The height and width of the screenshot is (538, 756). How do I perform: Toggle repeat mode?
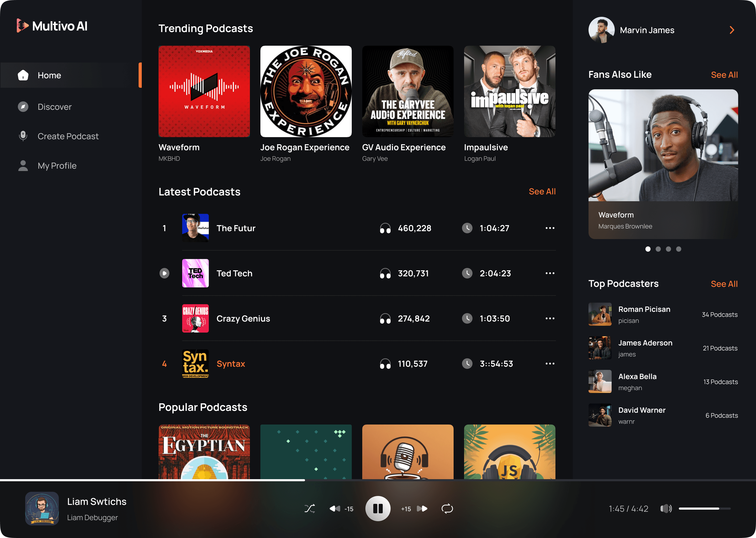pyautogui.click(x=447, y=509)
